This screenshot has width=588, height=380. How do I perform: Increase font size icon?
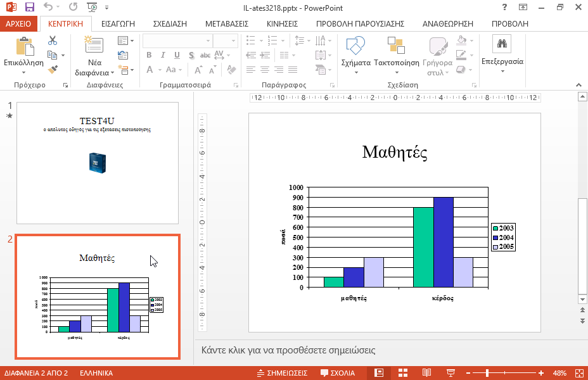click(x=198, y=70)
